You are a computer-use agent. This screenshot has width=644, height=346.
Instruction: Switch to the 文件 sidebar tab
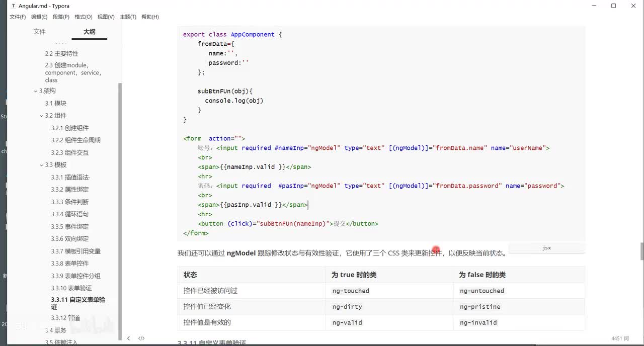(x=39, y=32)
